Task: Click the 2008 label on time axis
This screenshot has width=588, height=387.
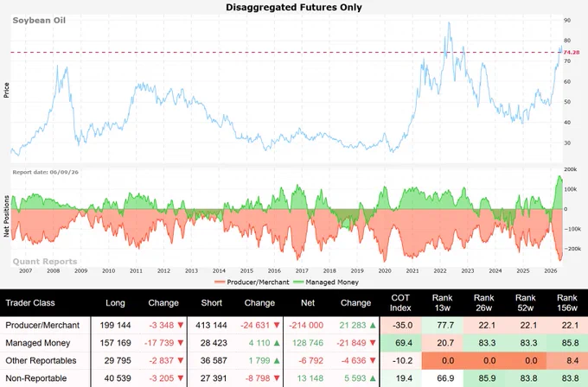Action: (x=54, y=270)
